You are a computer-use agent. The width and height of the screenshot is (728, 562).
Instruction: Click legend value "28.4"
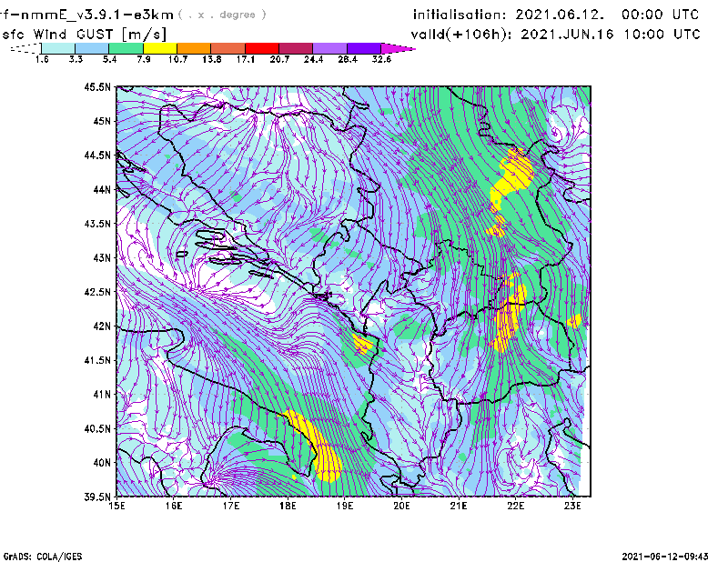pos(348,59)
